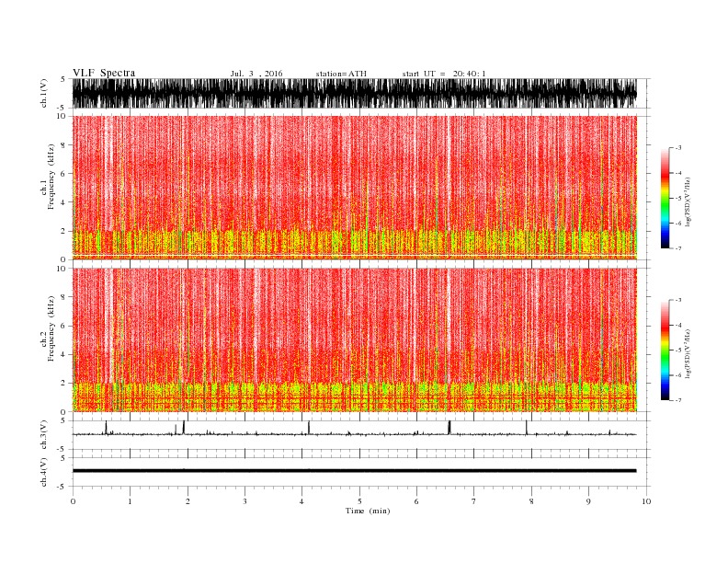The width and height of the screenshot is (728, 563).
Task: Click the "8" frequency tick of ch.2 spectrogram
Action: click(x=63, y=297)
